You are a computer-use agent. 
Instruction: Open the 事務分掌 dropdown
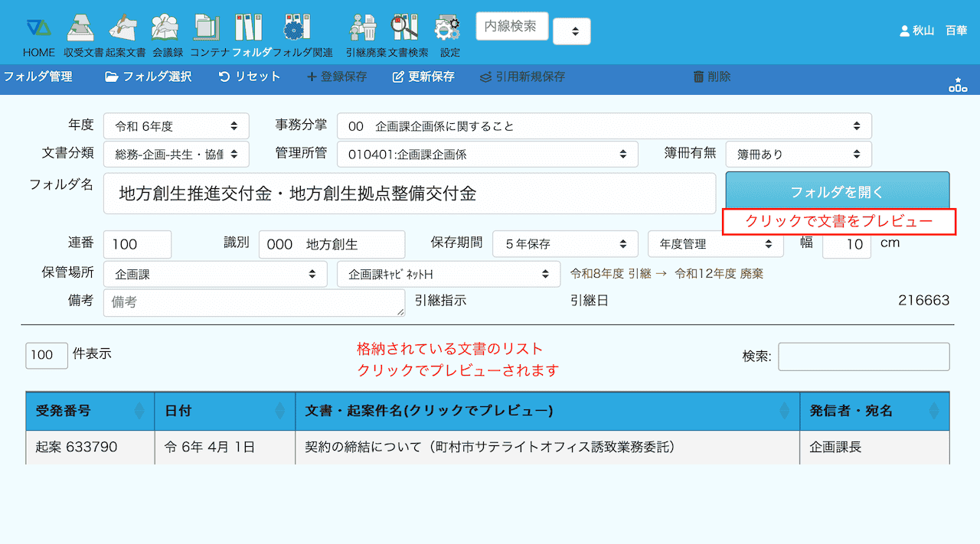[603, 126]
